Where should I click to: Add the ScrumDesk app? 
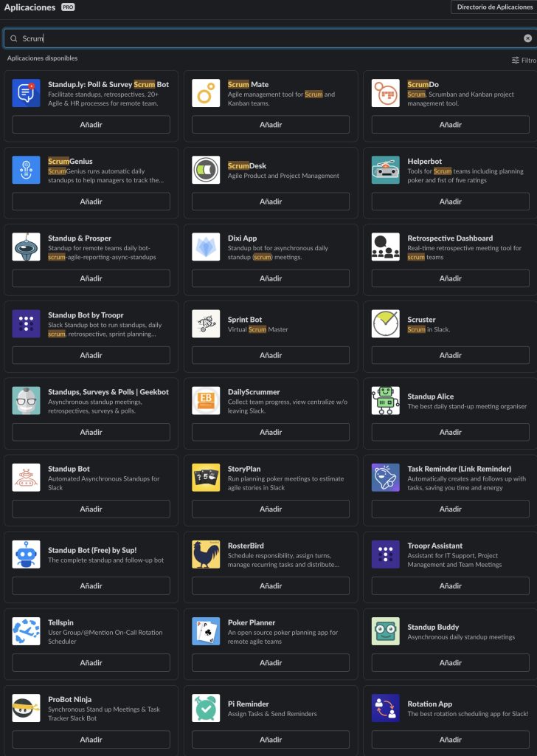(271, 202)
